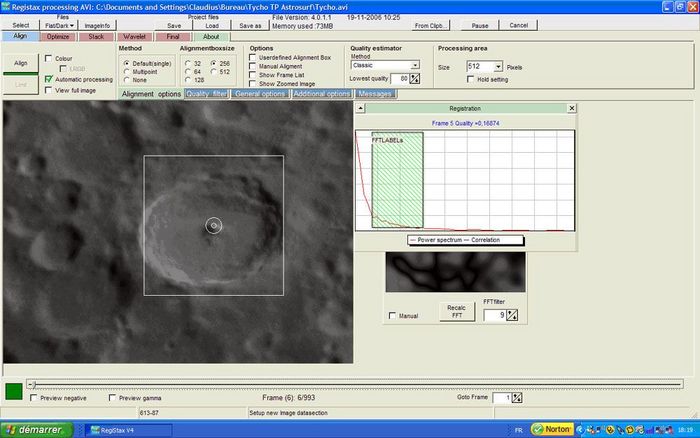The width and height of the screenshot is (700, 438).
Task: Click the FFT correlation preview thumbnail
Action: pos(455,272)
